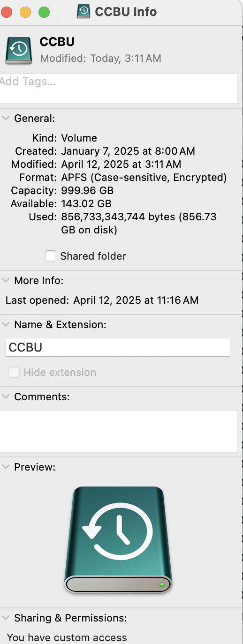Click the CCBU Info window title text
243x644 pixels.
coord(126,12)
